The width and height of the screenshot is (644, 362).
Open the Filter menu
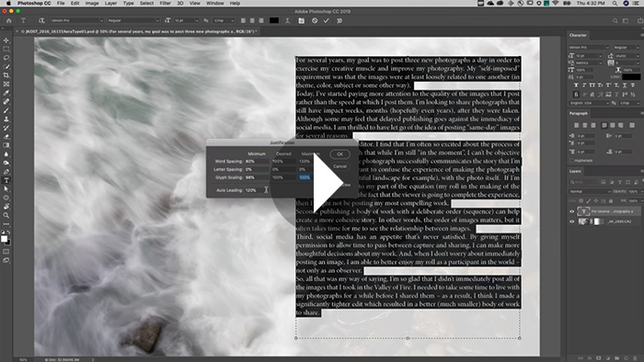click(x=165, y=4)
